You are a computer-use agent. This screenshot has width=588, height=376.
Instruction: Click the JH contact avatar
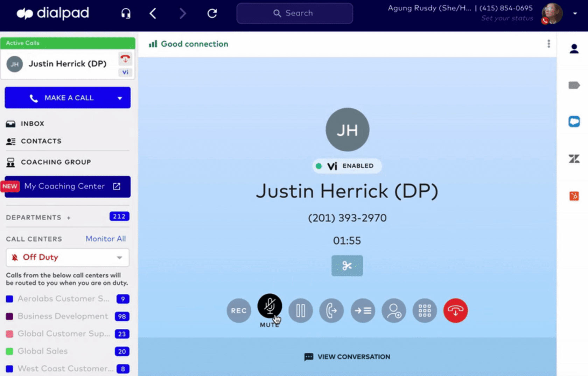point(347,130)
